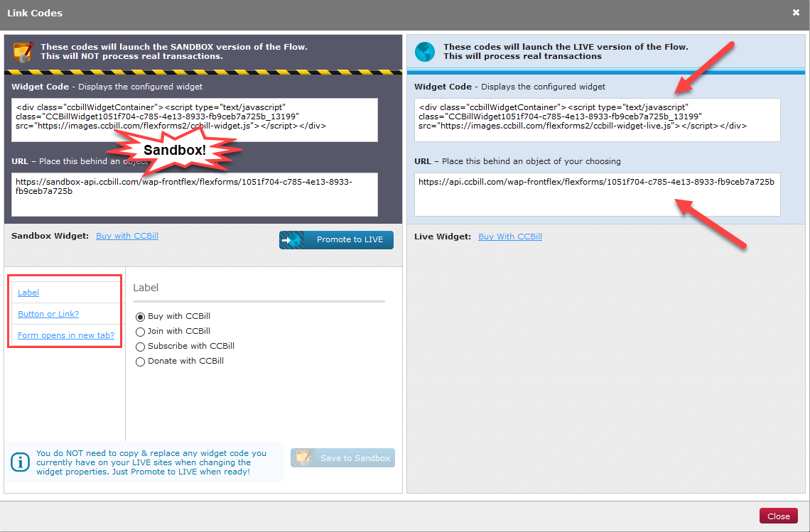Open the "Label" settings link
Viewport: 810px width, 532px height.
28,292
